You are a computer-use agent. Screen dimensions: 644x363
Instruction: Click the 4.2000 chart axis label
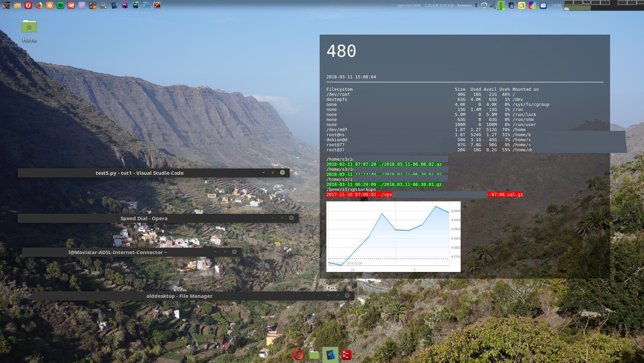(456, 211)
